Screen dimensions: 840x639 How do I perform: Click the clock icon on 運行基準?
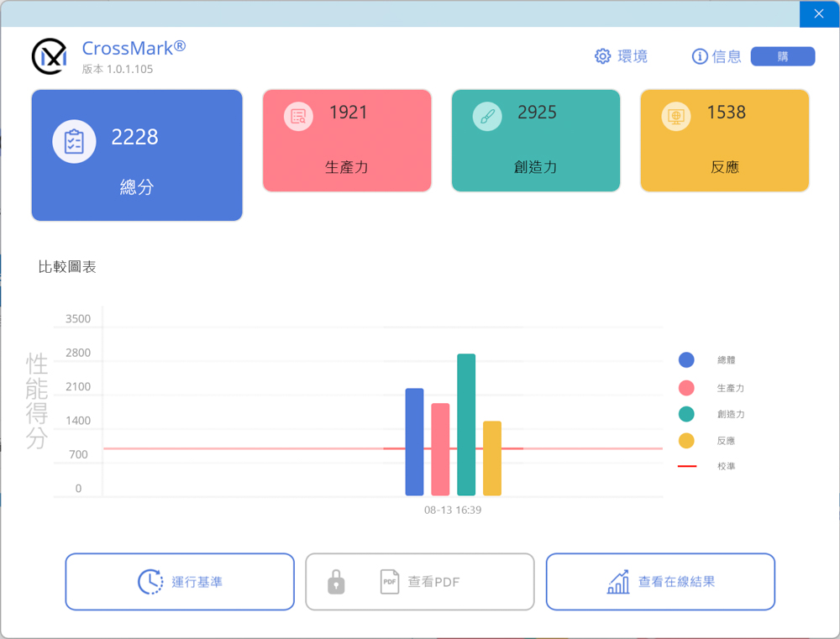tap(150, 582)
